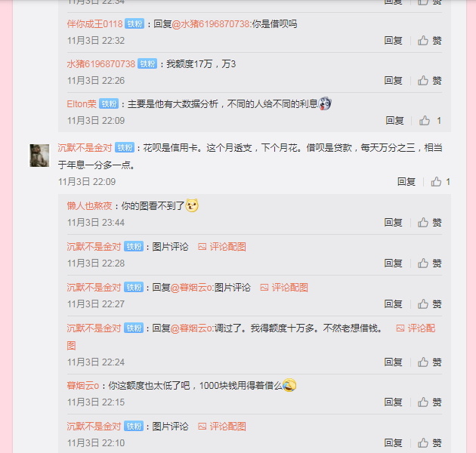The width and height of the screenshot is (476, 453).
Task: Like 懒人也熬夜's comment posted at 23:44
Action: point(429,223)
